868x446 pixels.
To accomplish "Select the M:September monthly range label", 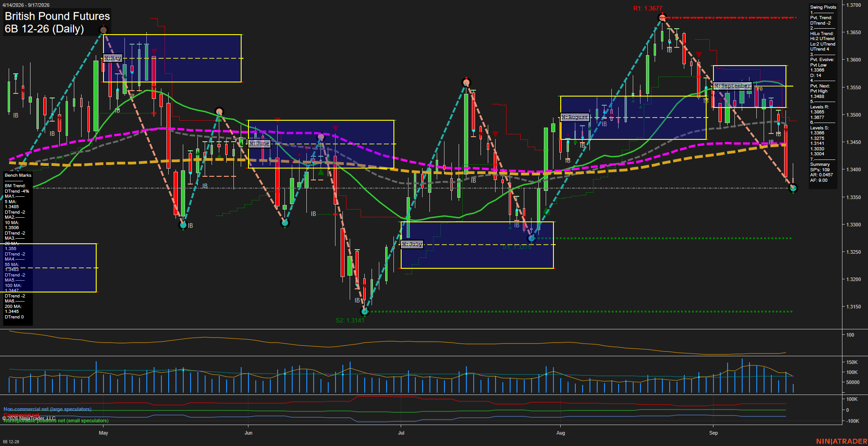I will tap(732, 86).
